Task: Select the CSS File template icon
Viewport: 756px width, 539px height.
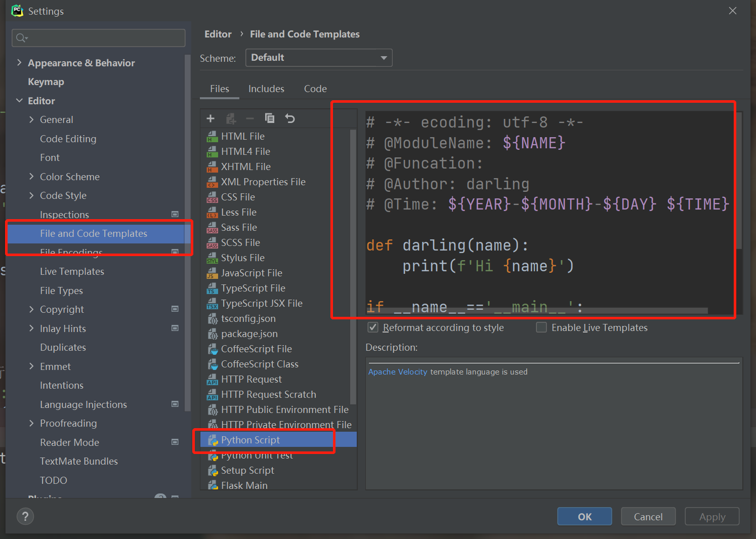Action: click(x=213, y=197)
